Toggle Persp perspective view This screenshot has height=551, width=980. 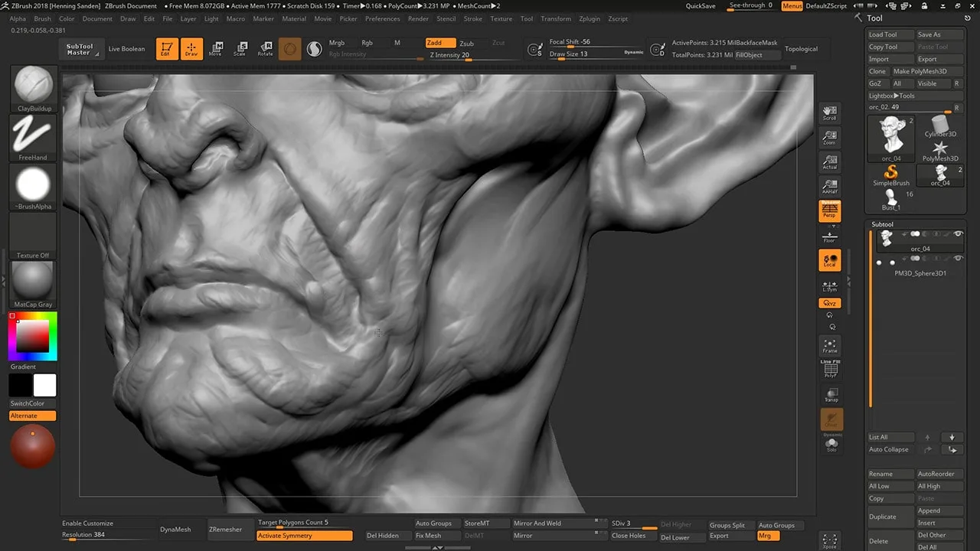click(x=830, y=211)
